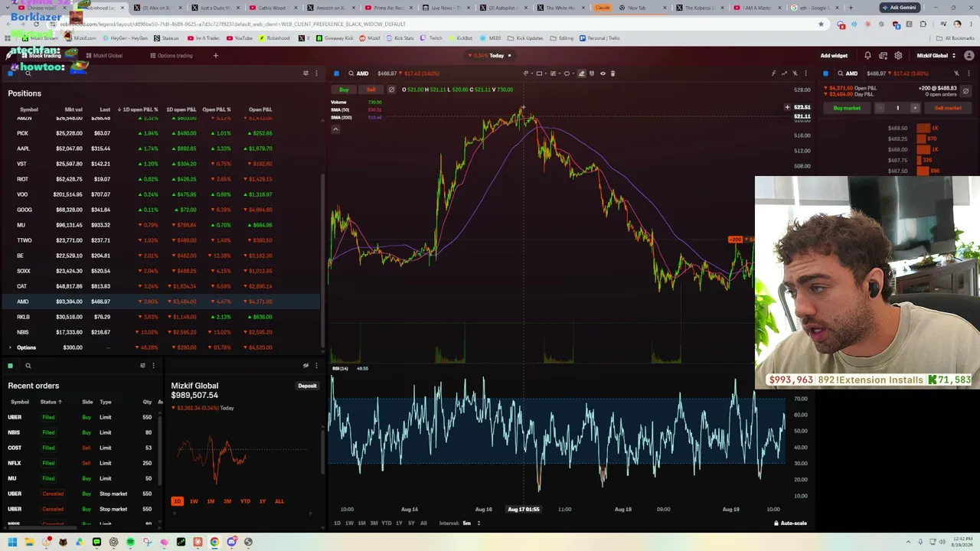Select 1W range in portfolio chart
Screen dimensions: 980x551
tap(194, 501)
